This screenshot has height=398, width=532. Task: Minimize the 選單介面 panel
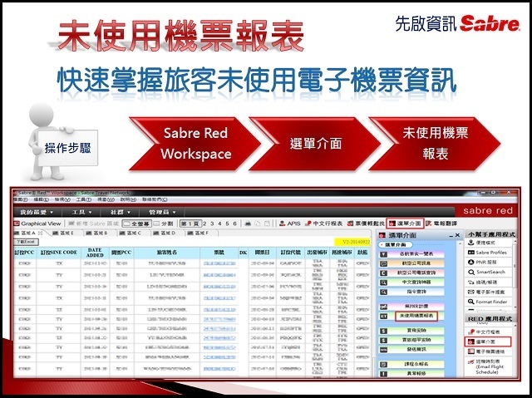click(x=451, y=235)
